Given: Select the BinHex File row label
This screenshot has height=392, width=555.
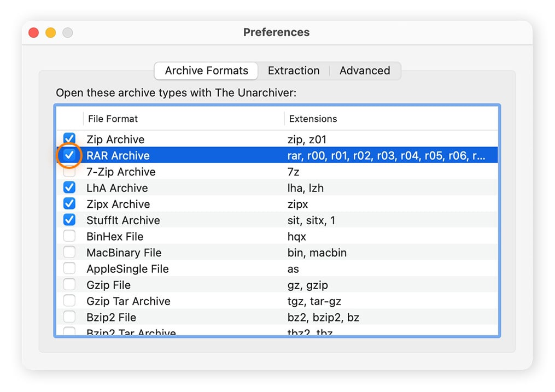Looking at the screenshot, I should click(115, 237).
